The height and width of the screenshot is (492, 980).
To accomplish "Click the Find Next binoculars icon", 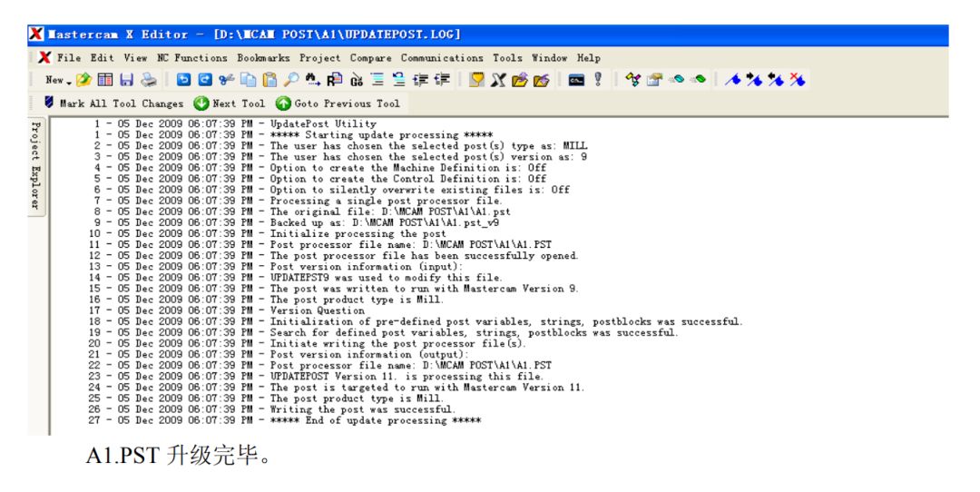I will [312, 80].
